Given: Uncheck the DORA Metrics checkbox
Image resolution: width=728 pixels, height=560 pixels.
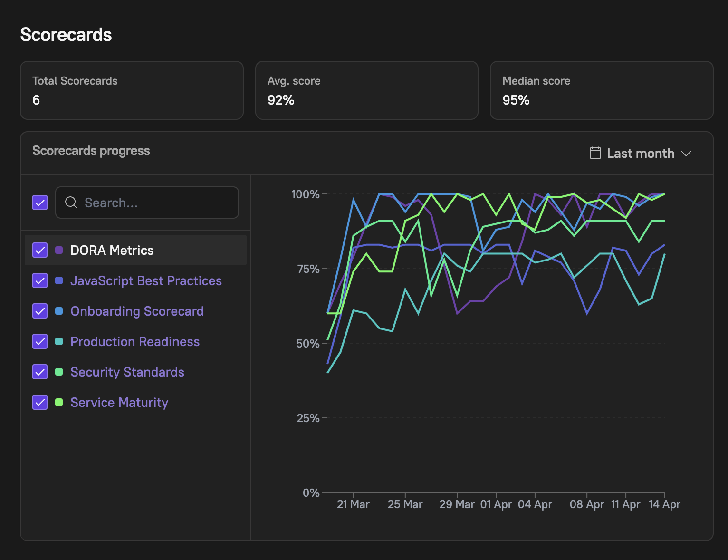Looking at the screenshot, I should tap(40, 250).
